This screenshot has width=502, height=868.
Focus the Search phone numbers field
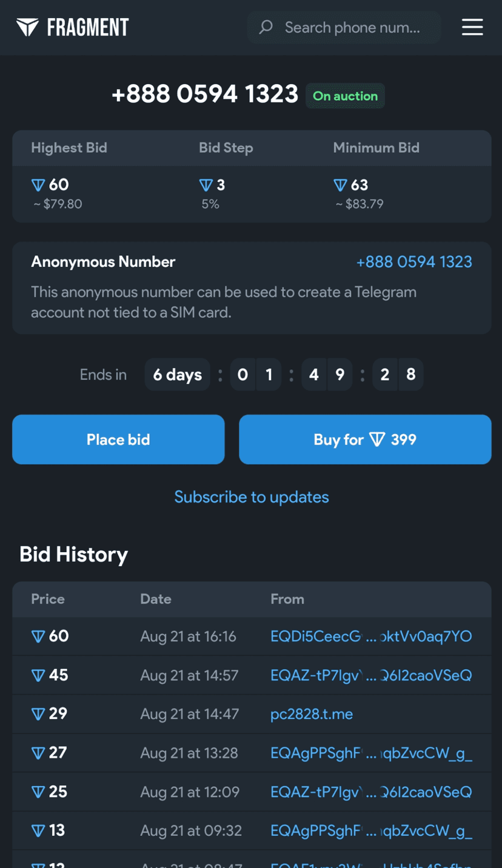click(352, 27)
